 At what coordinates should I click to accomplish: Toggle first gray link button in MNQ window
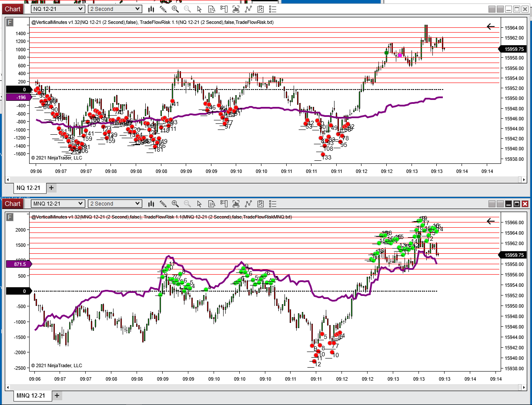click(x=492, y=204)
